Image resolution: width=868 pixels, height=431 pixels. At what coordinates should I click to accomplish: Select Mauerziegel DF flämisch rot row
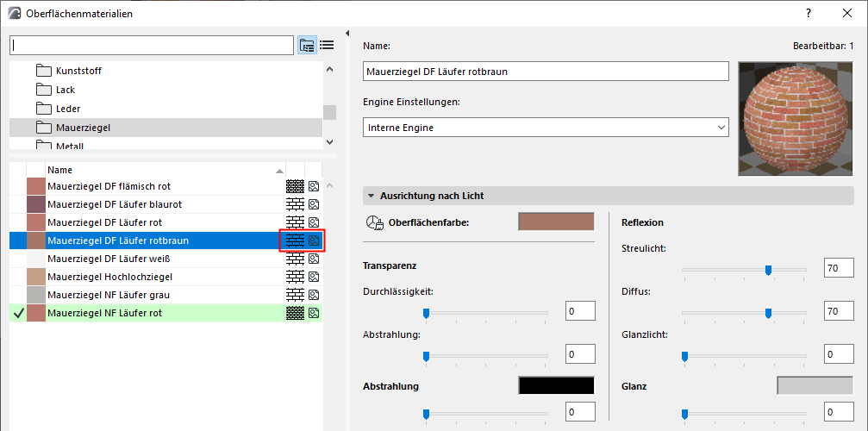tap(165, 186)
